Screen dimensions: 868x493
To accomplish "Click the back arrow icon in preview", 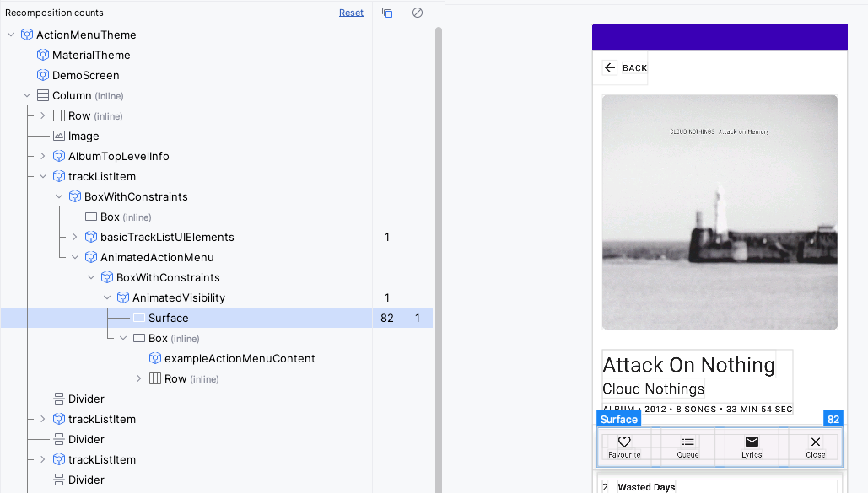I will 610,67.
